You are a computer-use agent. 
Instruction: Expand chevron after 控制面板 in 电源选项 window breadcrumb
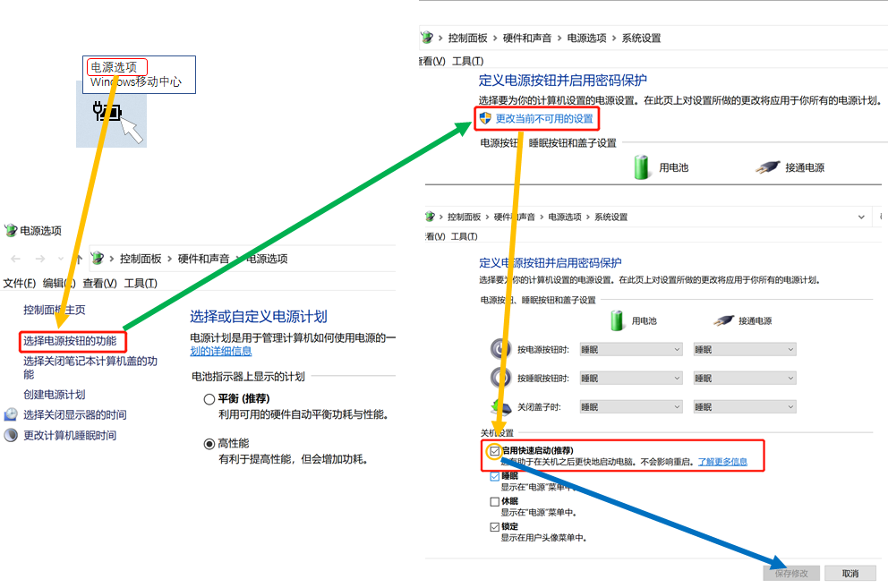[169, 259]
